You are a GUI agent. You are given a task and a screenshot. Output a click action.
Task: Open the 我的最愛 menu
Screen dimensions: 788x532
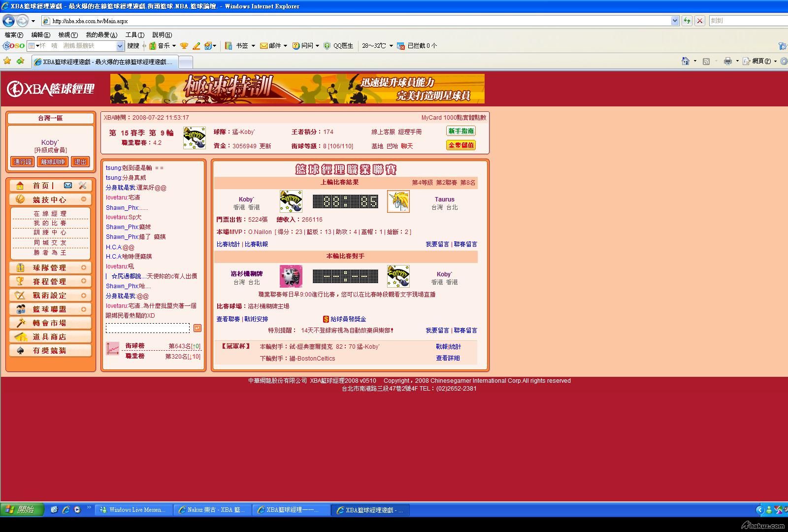click(x=101, y=35)
